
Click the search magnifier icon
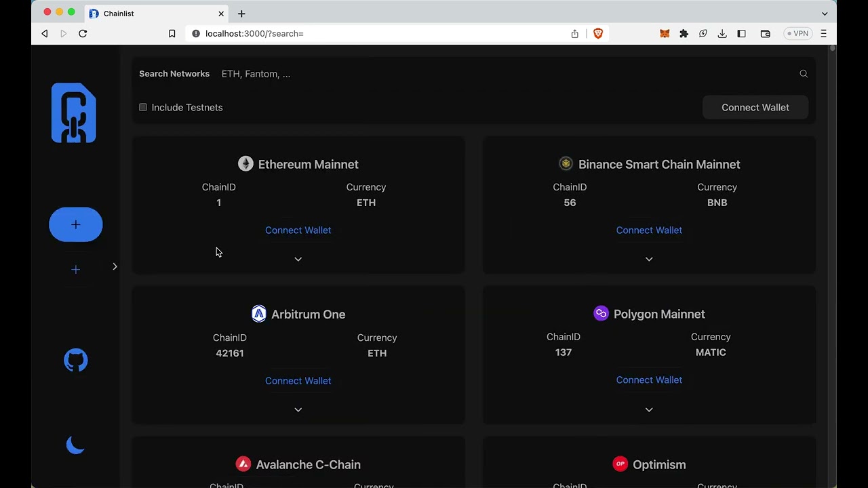804,74
